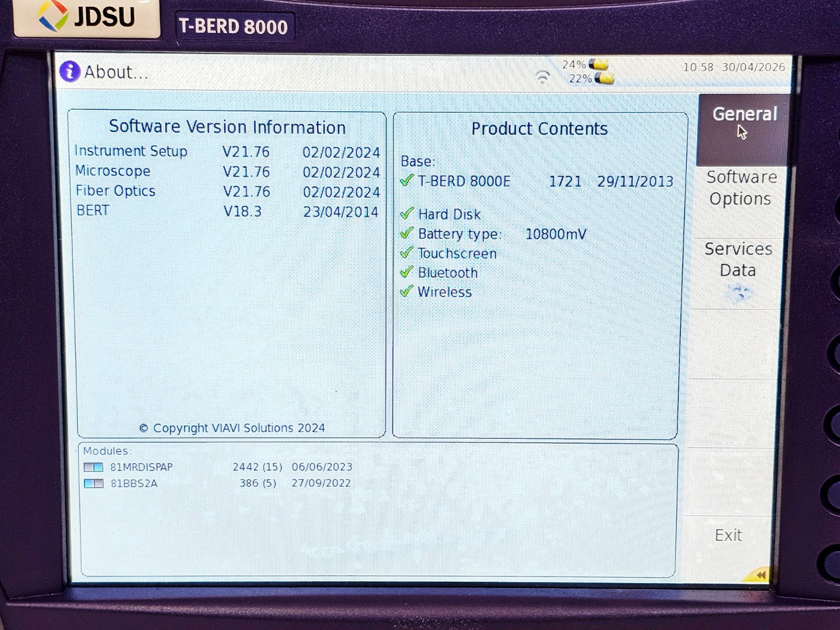Click the BERT row label
Image resolution: width=840 pixels, height=630 pixels.
[93, 211]
